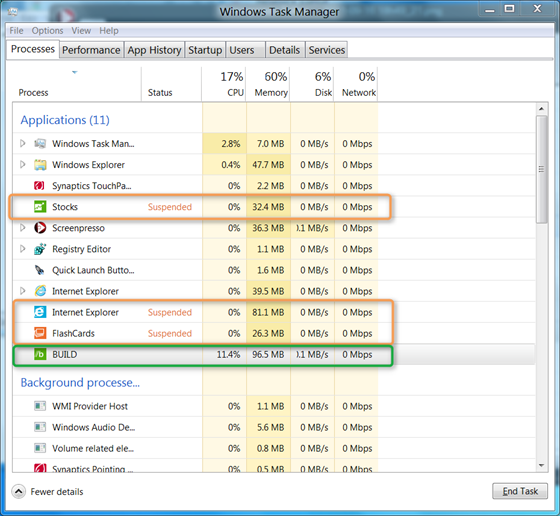Select the WMI Provider Host name

click(90, 406)
